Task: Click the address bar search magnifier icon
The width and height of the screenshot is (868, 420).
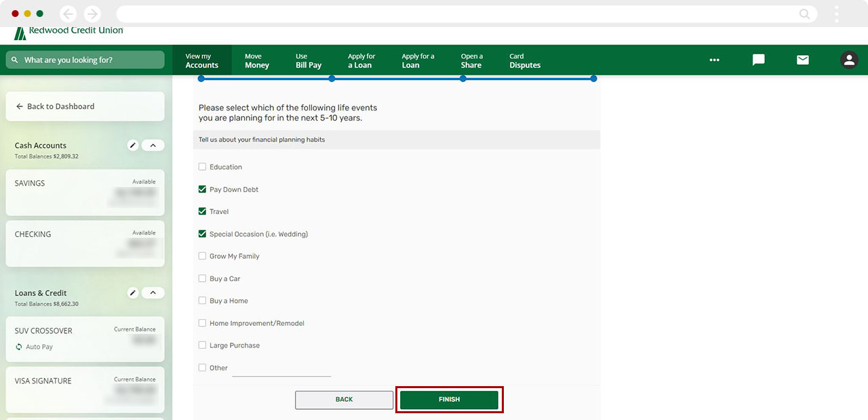Action: tap(804, 14)
